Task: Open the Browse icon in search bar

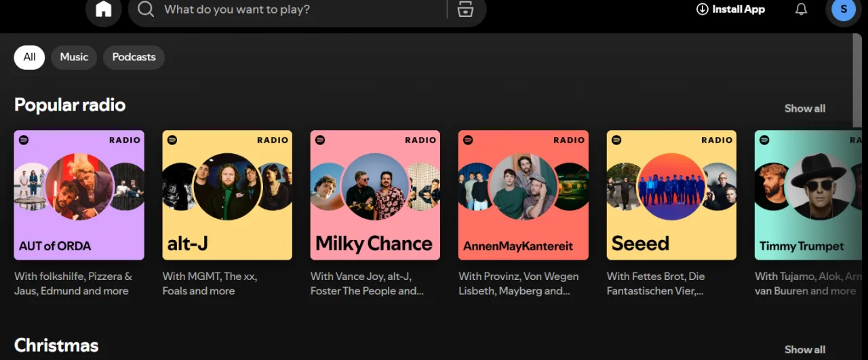Action: [x=465, y=9]
